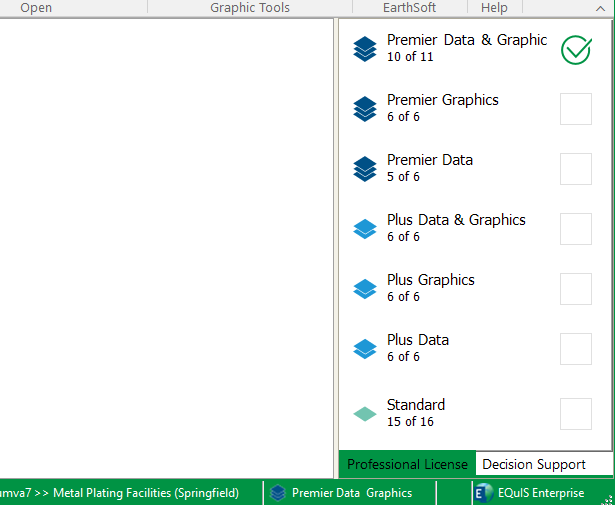Click the Plus Data & Graphics icon
Viewport: 615px width, 505px height.
point(365,229)
